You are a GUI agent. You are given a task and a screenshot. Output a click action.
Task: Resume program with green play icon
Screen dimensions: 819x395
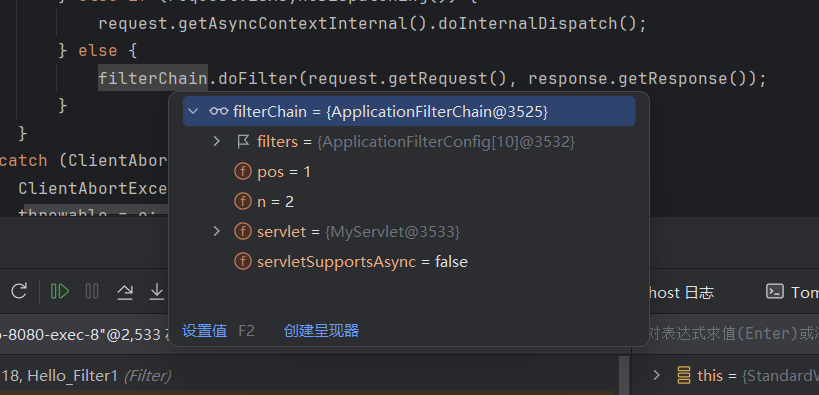coord(60,291)
